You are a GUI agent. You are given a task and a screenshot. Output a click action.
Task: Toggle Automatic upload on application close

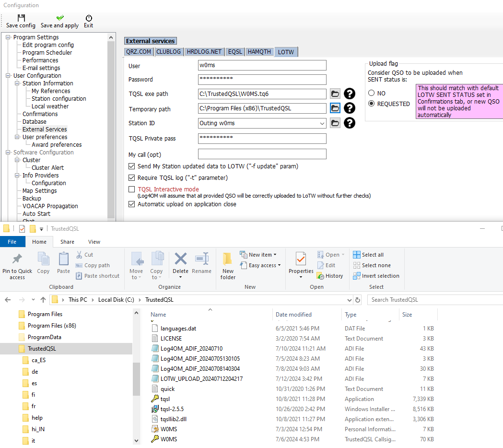131,204
